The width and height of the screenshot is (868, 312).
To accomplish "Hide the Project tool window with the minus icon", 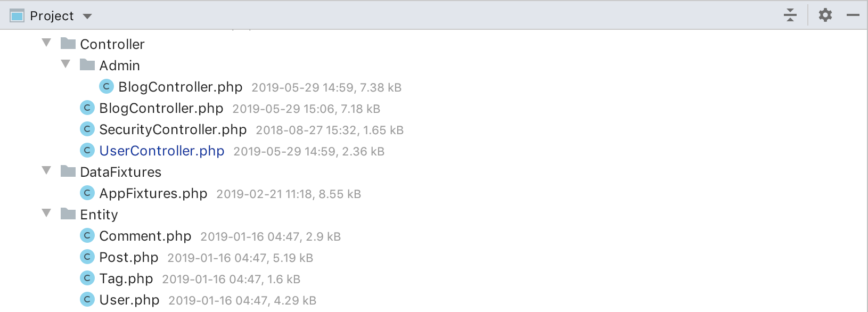I will pyautogui.click(x=853, y=15).
